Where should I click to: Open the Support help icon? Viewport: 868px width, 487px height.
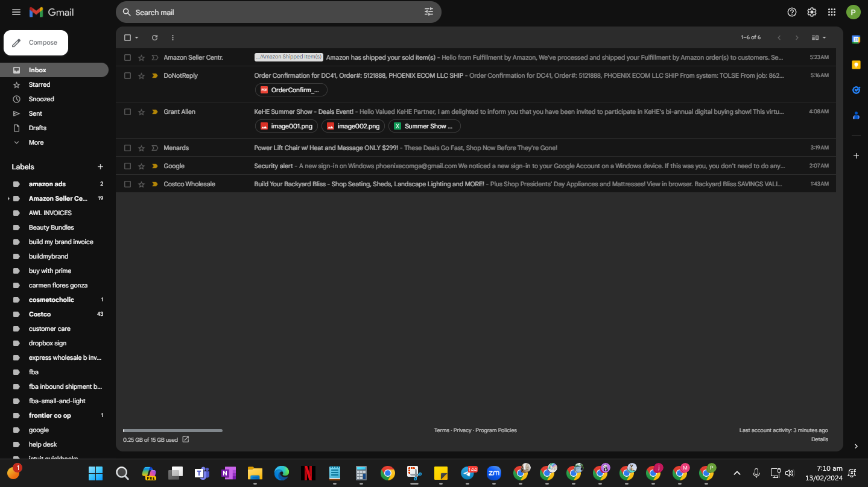click(x=792, y=12)
